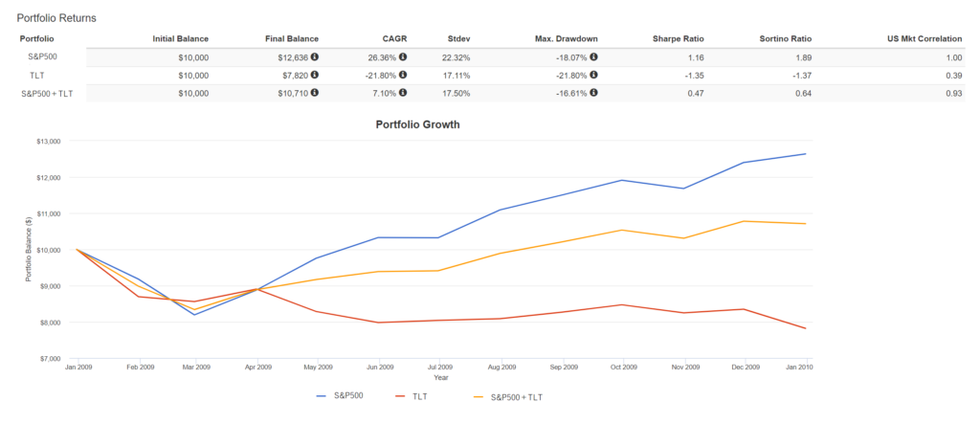Click info icon next to TLT final balance $7,820

[x=315, y=75]
